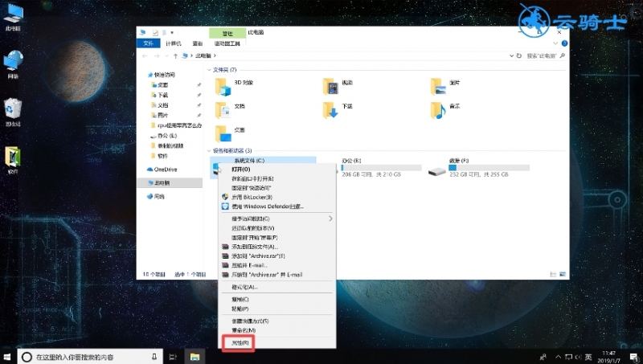
Task: Click the Properties icon in the quick access toolbar
Action: 155,32
